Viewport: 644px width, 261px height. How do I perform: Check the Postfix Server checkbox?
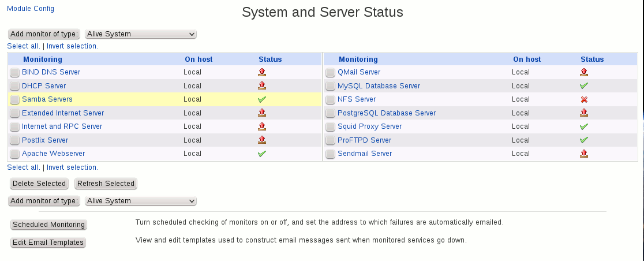pyautogui.click(x=15, y=140)
